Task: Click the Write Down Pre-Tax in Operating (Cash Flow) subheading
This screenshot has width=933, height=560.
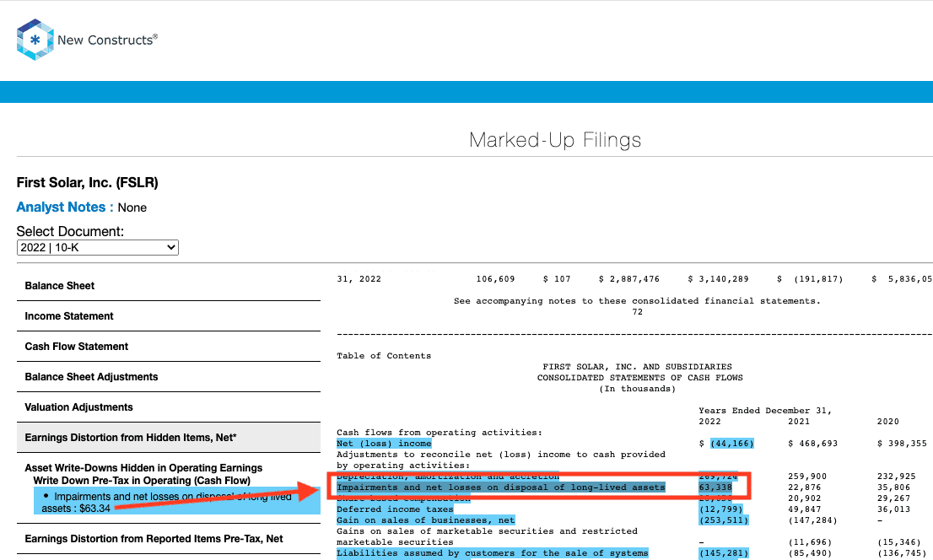Action: 142,480
